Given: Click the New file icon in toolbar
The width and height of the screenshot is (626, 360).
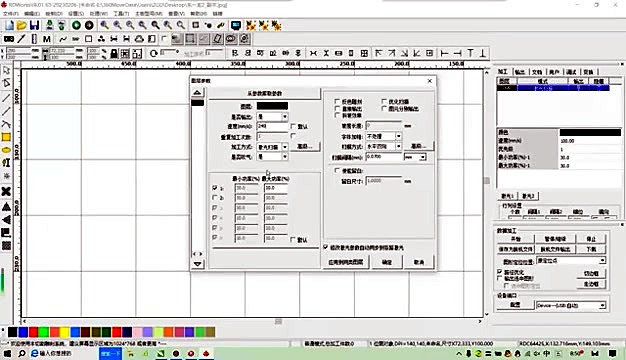Looking at the screenshot, I should [x=9, y=25].
